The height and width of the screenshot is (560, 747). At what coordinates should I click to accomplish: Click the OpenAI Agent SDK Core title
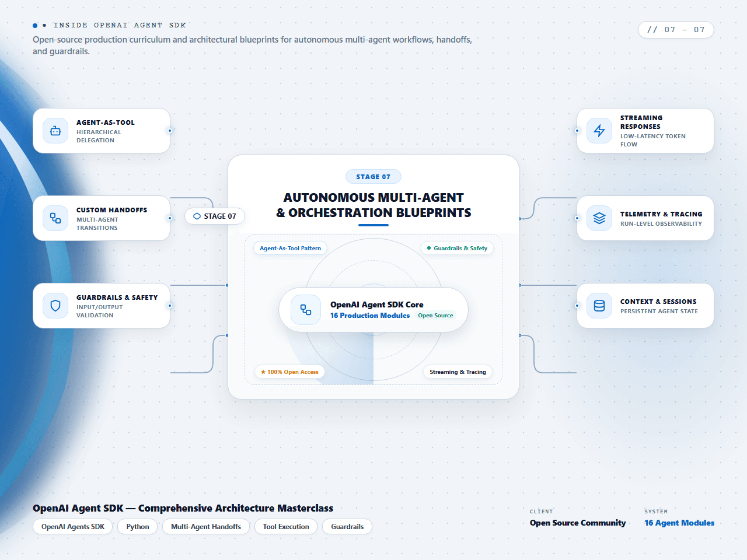[x=377, y=304]
